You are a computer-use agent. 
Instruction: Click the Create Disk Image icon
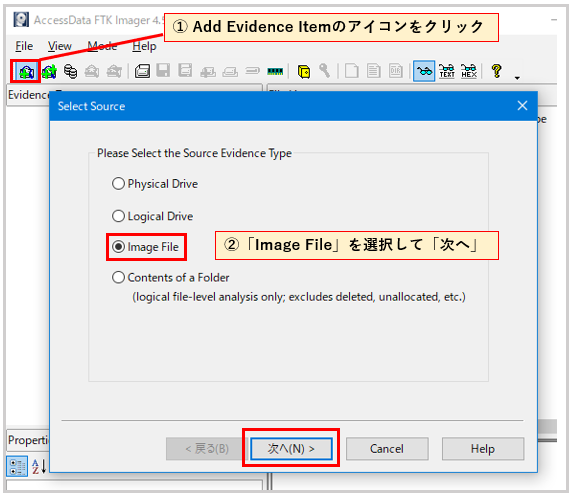[x=142, y=71]
